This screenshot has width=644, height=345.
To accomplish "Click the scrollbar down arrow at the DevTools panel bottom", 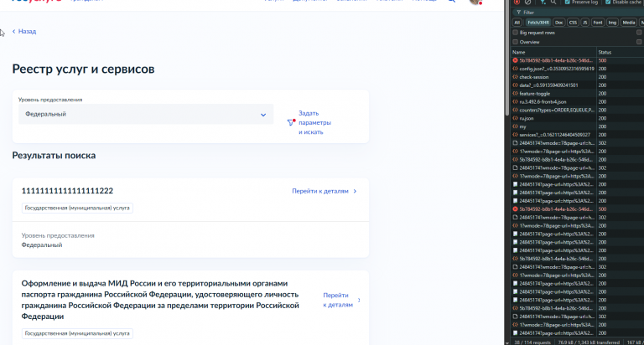I will (x=507, y=342).
